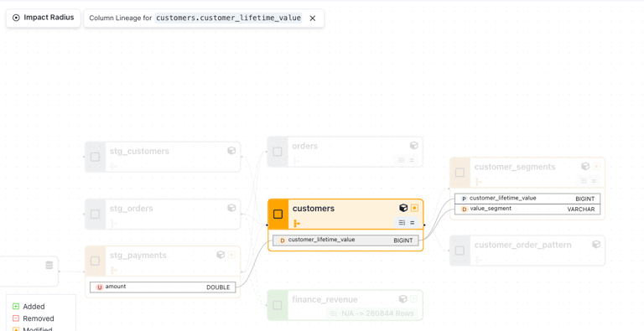Viewport: 644px width, 331px height.
Task: Select the customer_lifetime_value column in customers
Action: (x=345, y=240)
